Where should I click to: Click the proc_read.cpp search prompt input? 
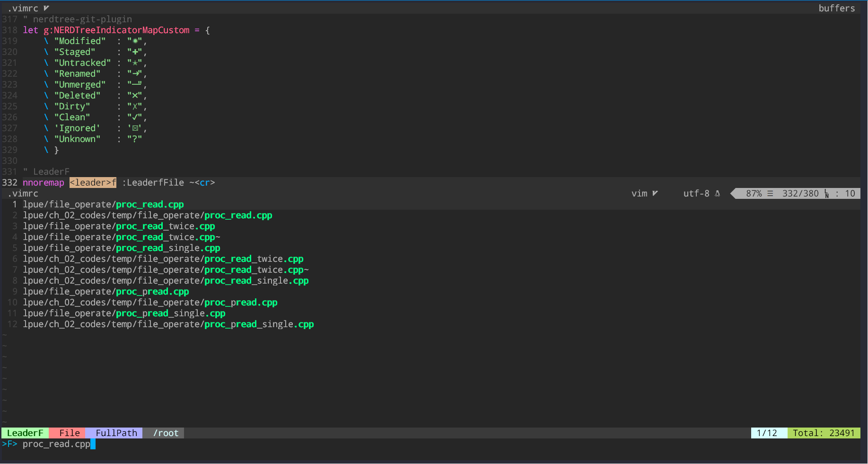click(x=56, y=444)
